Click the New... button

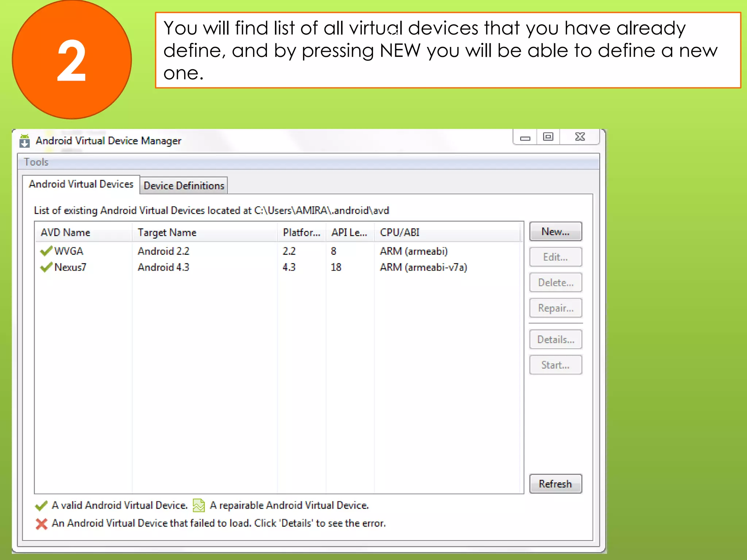pos(556,232)
